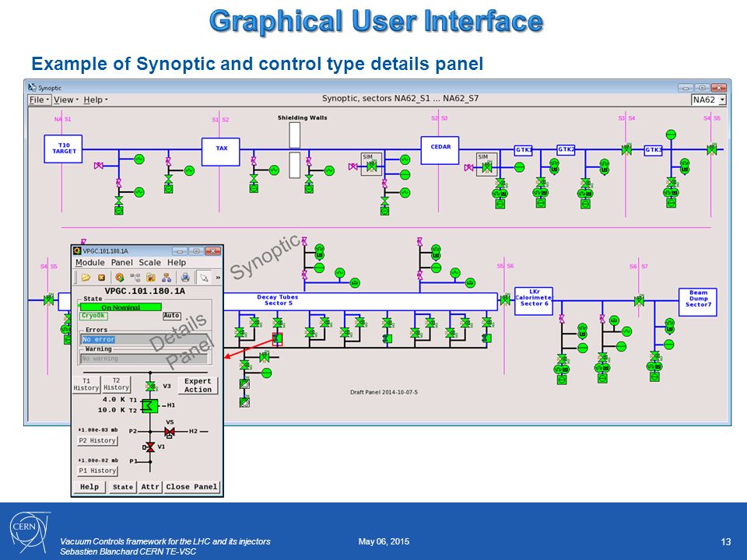Click the printer icon in VPGC toolbar
747x560 pixels.
185,277
